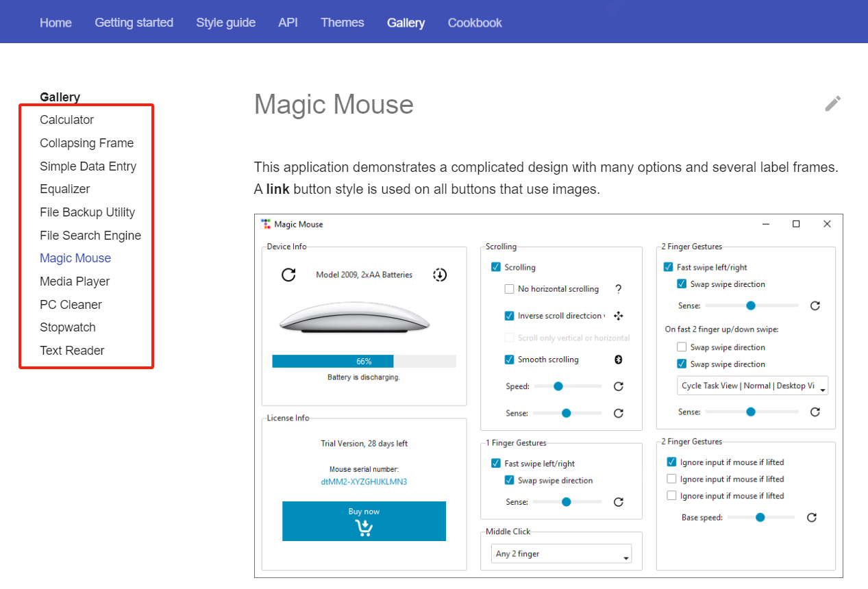Open File Search Engine in the sidebar

point(90,236)
